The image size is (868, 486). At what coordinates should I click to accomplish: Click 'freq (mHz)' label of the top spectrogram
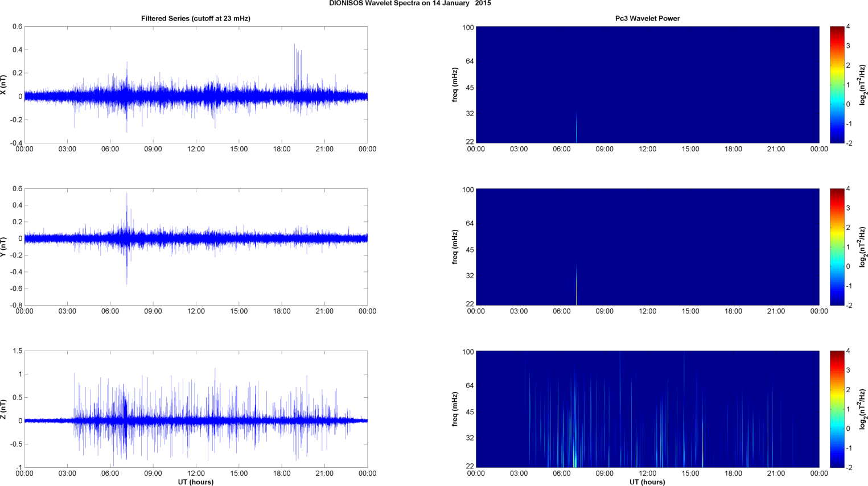coord(455,85)
